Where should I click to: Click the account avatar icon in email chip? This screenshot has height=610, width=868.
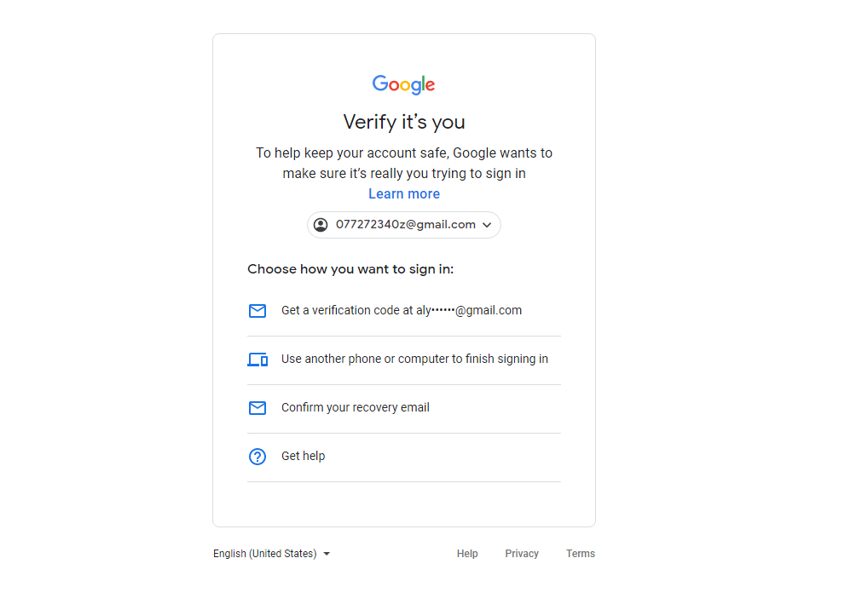321,225
